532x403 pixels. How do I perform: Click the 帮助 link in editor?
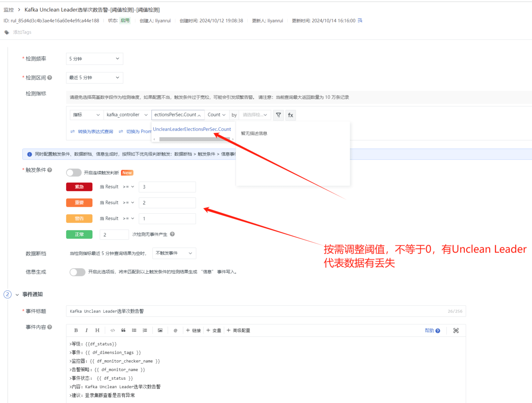429,330
